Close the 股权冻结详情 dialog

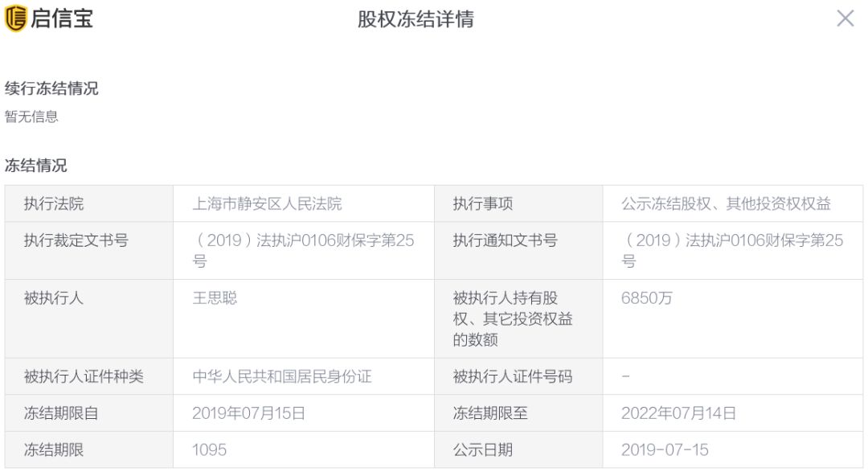tap(845, 18)
